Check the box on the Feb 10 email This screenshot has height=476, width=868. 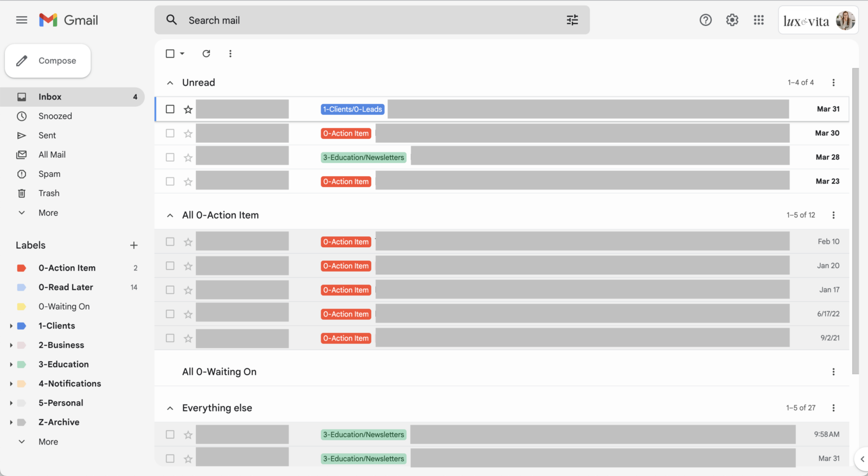[170, 242]
